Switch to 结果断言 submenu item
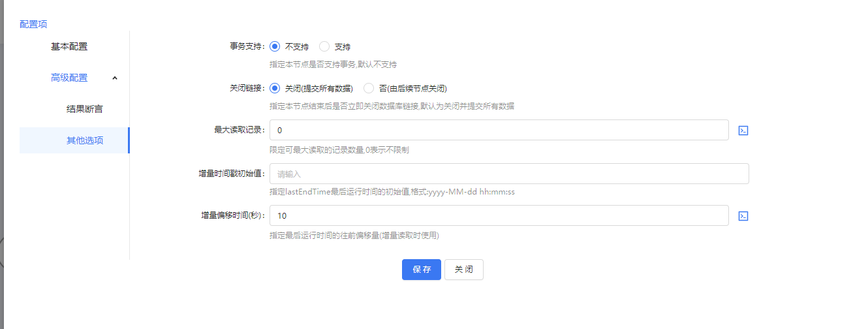The height and width of the screenshot is (329, 868). (x=84, y=109)
